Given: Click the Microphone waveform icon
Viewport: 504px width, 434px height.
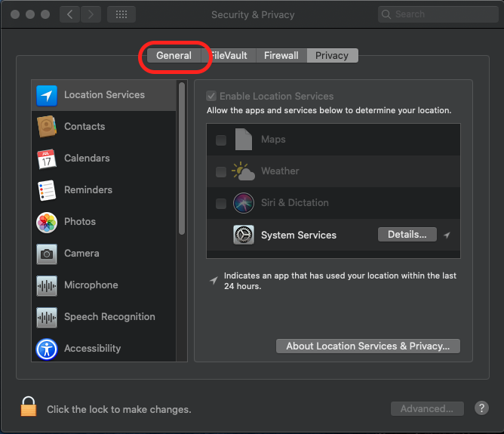Looking at the screenshot, I should click(47, 285).
